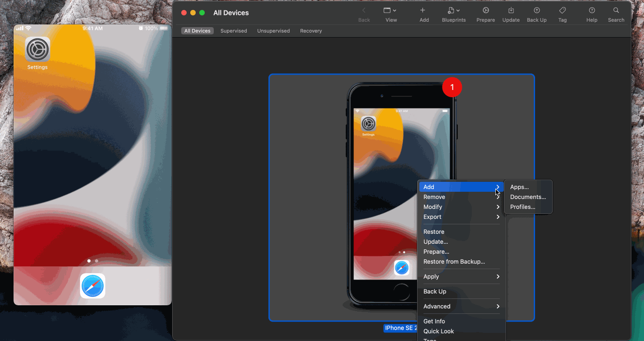The image size is (644, 341).
Task: Click the Back Up toolbar icon
Action: (x=537, y=10)
